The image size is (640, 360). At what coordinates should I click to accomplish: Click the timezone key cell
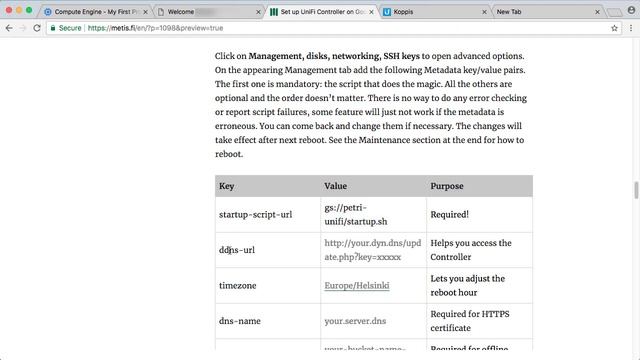[268, 286]
